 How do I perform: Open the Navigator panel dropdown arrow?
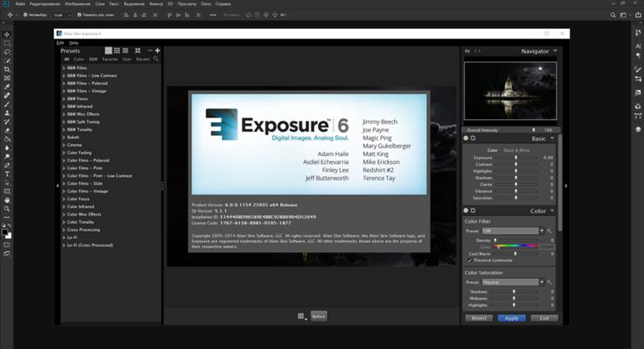555,51
